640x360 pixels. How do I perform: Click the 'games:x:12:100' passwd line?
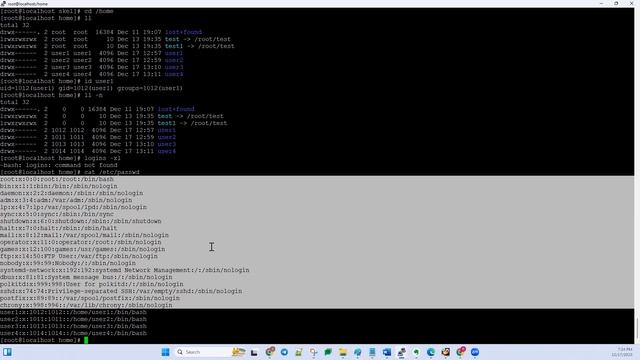click(x=83, y=249)
